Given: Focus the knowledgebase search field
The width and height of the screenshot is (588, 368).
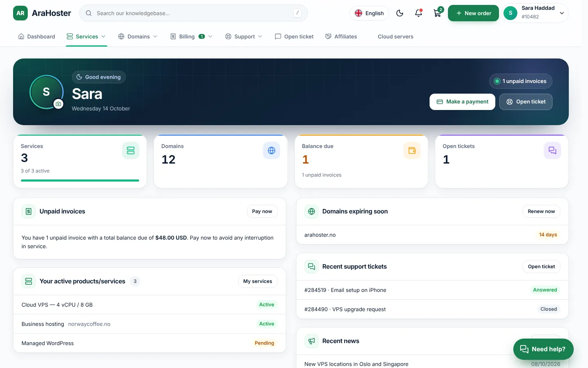Looking at the screenshot, I should click(194, 13).
